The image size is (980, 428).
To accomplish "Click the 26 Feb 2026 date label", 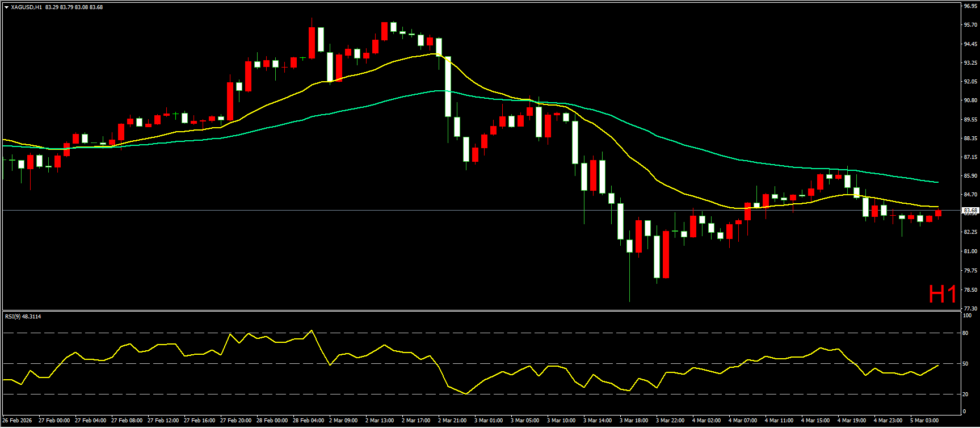I will tap(18, 421).
